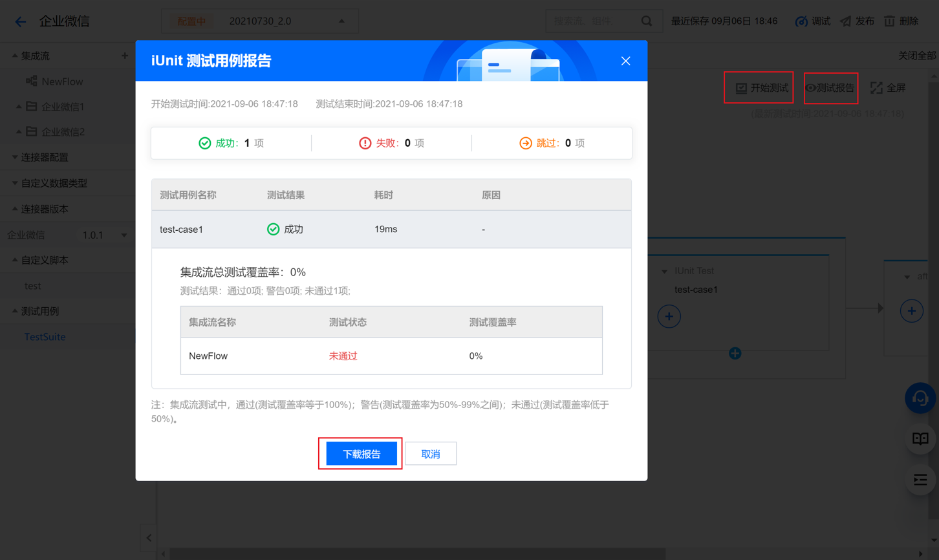Click the 成功 status icon in the test-case1 row
Screen dimensions: 939x560
click(x=273, y=230)
